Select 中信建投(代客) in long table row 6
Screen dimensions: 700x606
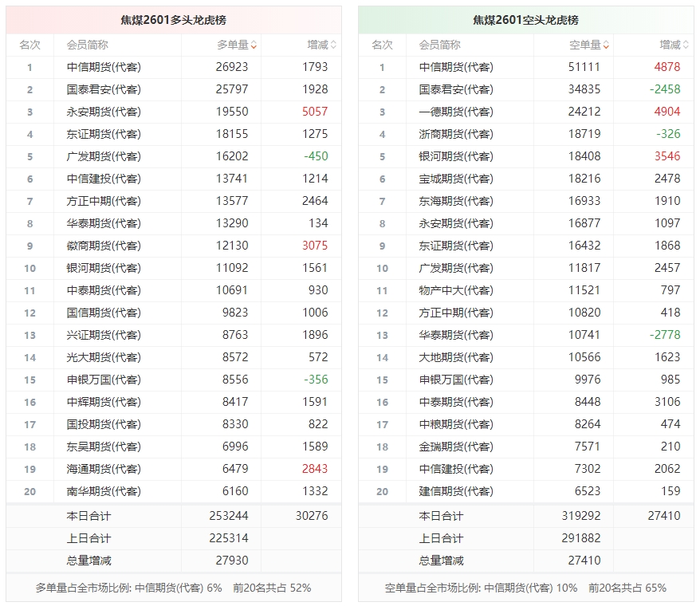(104, 179)
